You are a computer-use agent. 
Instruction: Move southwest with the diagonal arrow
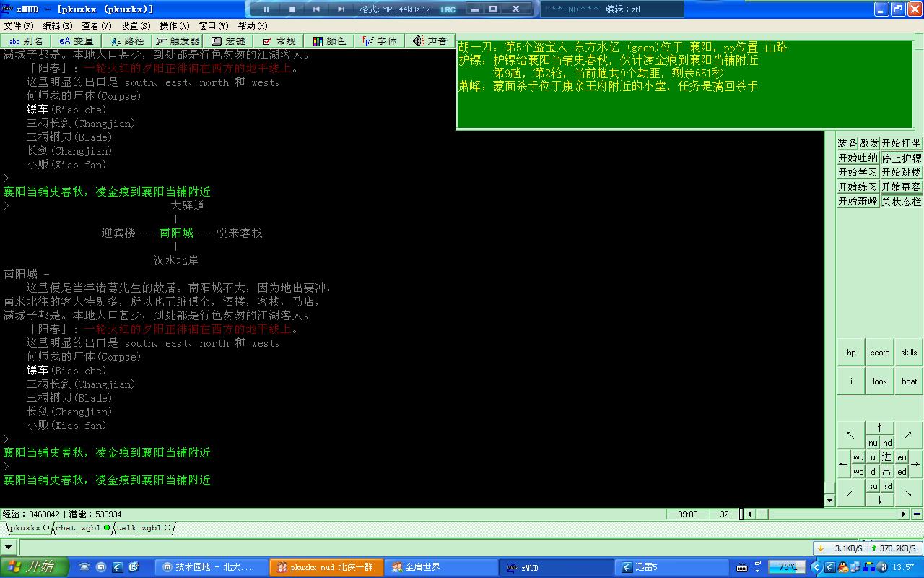click(x=851, y=493)
